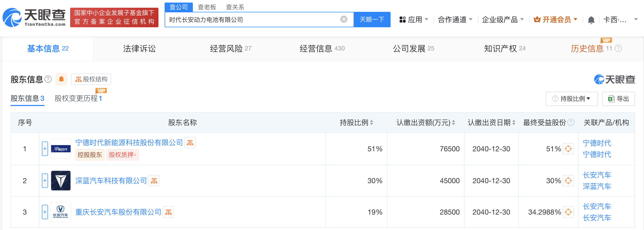Switch to the 知识产权 tab
Viewport: 644px width, 230px height.
505,48
